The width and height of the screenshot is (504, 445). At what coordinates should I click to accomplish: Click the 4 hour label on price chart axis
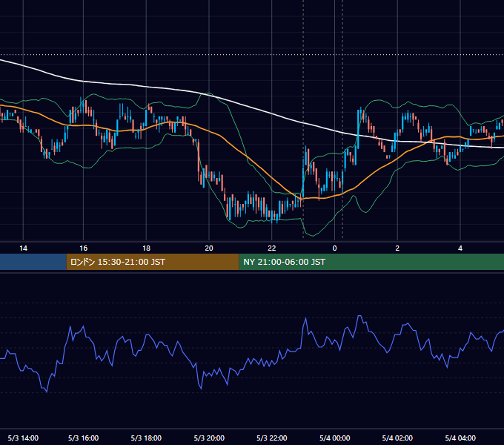pyautogui.click(x=460, y=248)
